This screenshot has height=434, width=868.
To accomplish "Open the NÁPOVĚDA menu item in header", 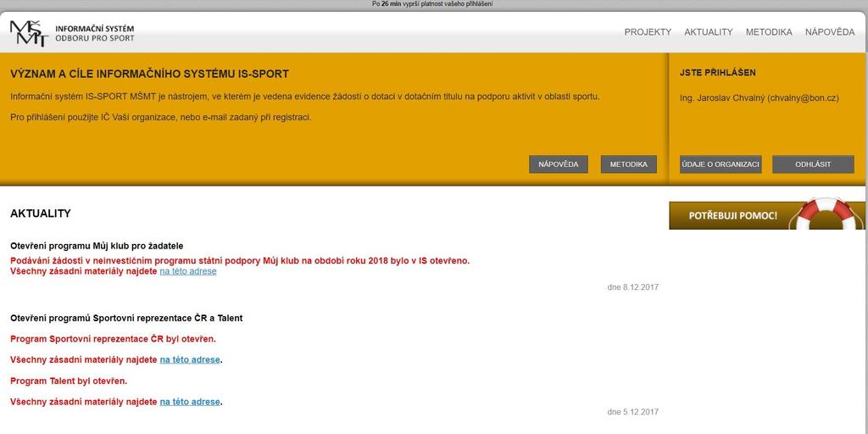I will (x=830, y=32).
